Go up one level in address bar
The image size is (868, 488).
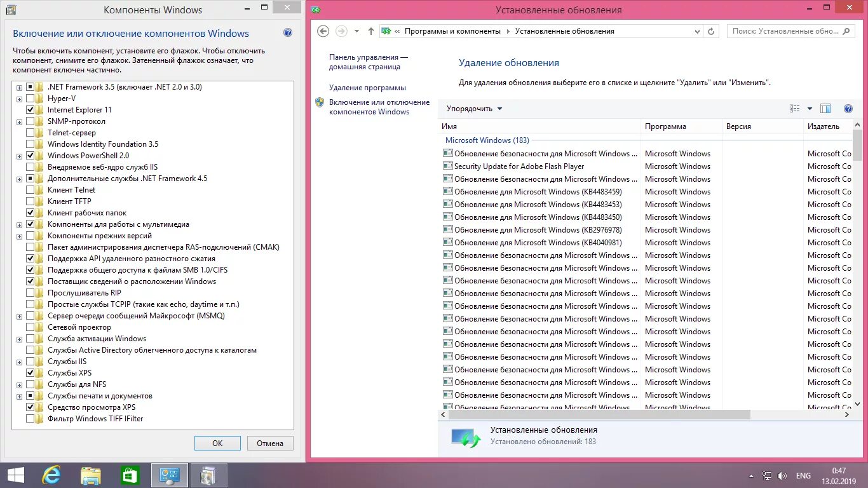(x=371, y=31)
